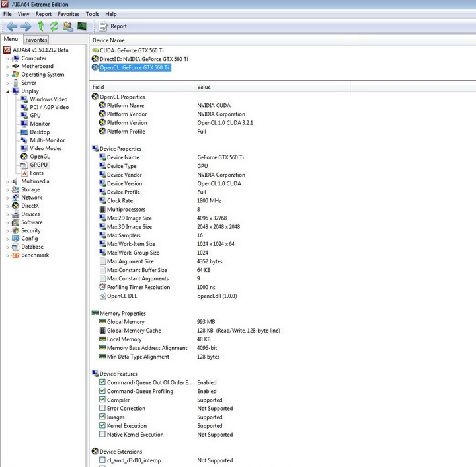This screenshot has width=476, height=467.
Task: Click the Value column header
Action: coord(272,87)
